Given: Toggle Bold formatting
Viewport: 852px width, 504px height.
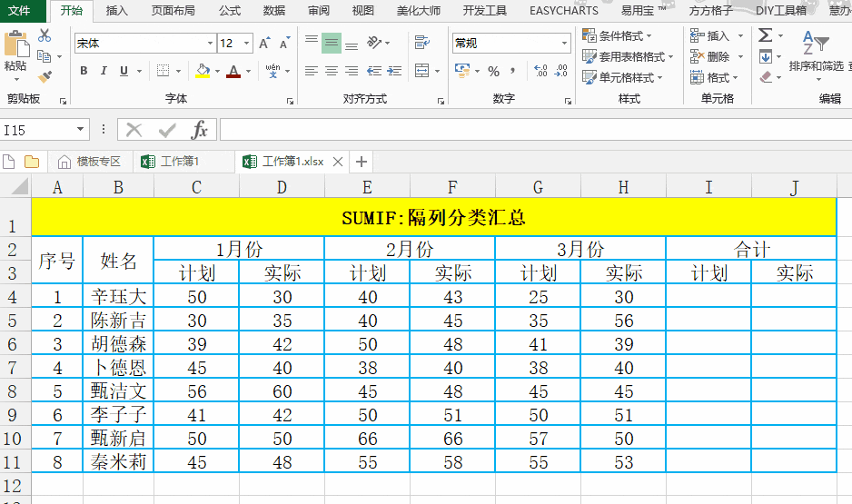Looking at the screenshot, I should pos(84,71).
